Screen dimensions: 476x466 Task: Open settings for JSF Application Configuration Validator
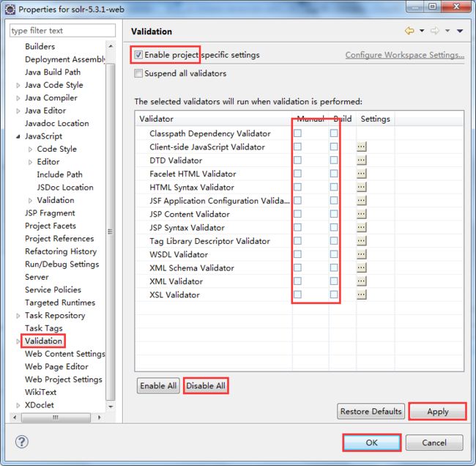pyautogui.click(x=361, y=201)
